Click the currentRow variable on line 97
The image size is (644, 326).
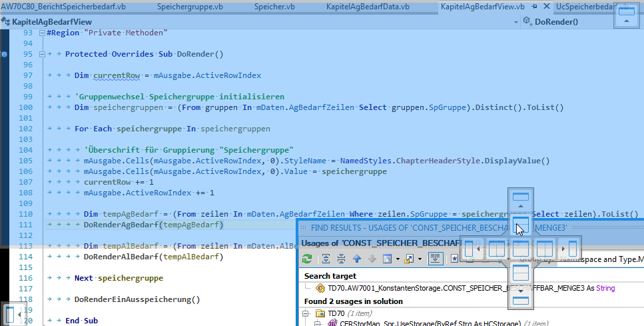[117, 75]
